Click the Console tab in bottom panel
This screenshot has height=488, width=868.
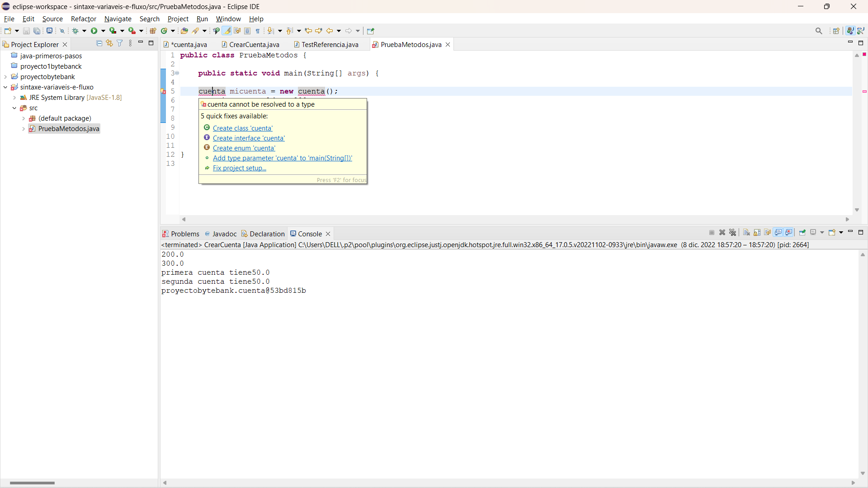tap(311, 234)
